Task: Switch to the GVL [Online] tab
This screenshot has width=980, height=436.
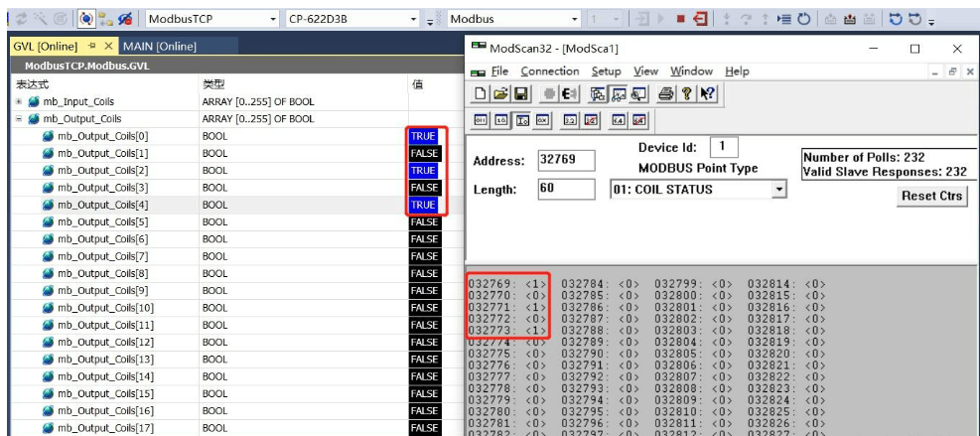Action: point(46,47)
